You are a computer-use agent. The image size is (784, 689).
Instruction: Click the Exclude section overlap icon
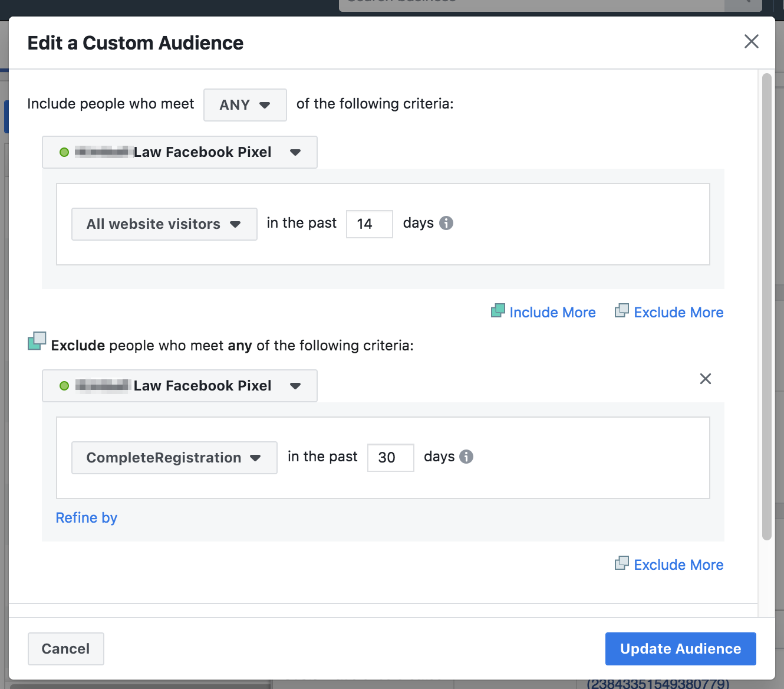(x=37, y=341)
